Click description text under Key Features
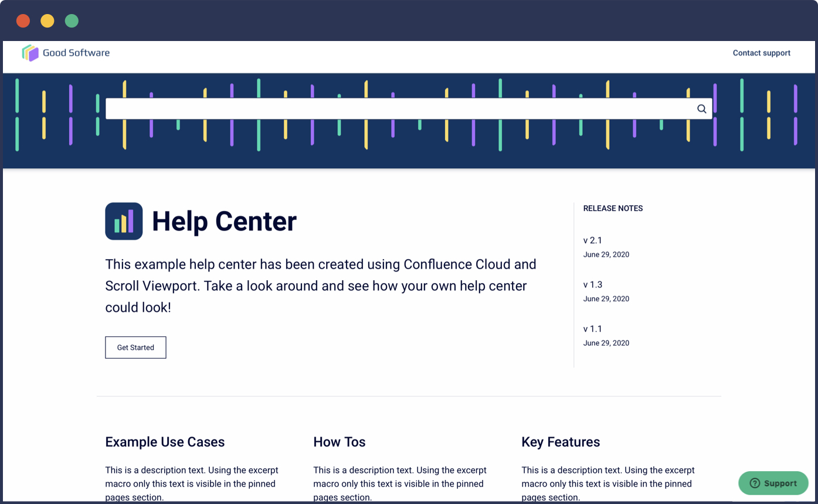This screenshot has height=504, width=818. (608, 483)
